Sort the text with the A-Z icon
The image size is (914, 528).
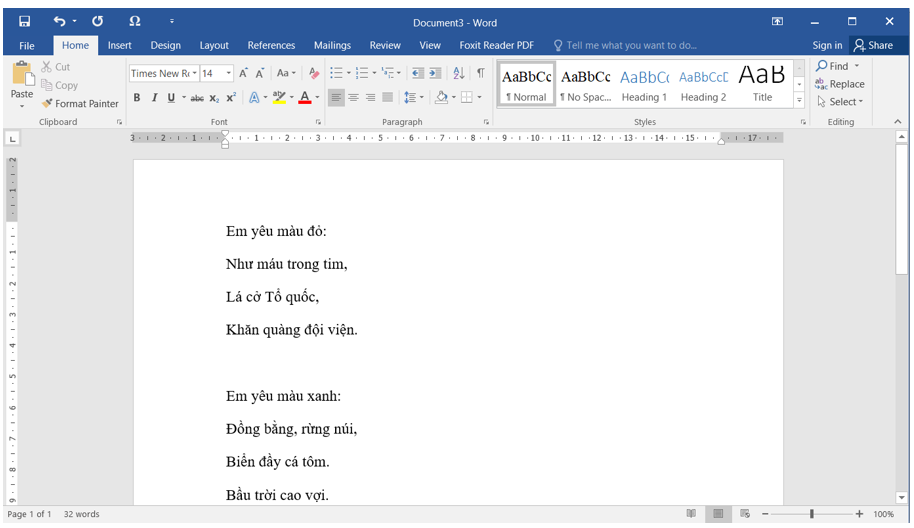coord(459,73)
